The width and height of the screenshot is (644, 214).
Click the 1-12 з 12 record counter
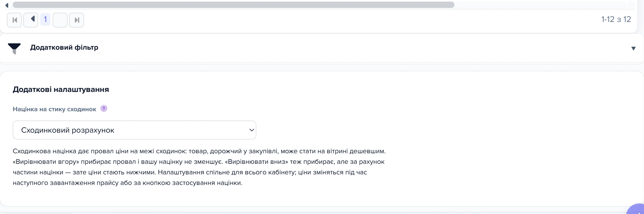tap(616, 19)
